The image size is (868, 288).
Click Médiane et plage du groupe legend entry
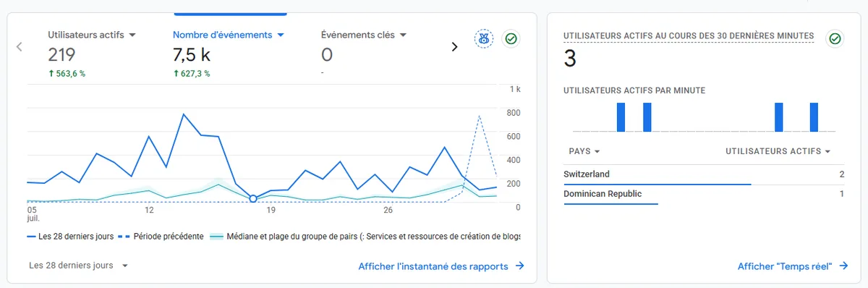pyautogui.click(x=365, y=237)
